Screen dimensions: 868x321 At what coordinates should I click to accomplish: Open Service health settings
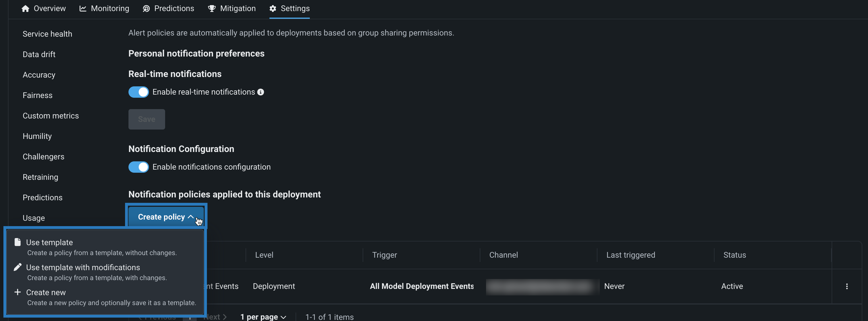(47, 34)
